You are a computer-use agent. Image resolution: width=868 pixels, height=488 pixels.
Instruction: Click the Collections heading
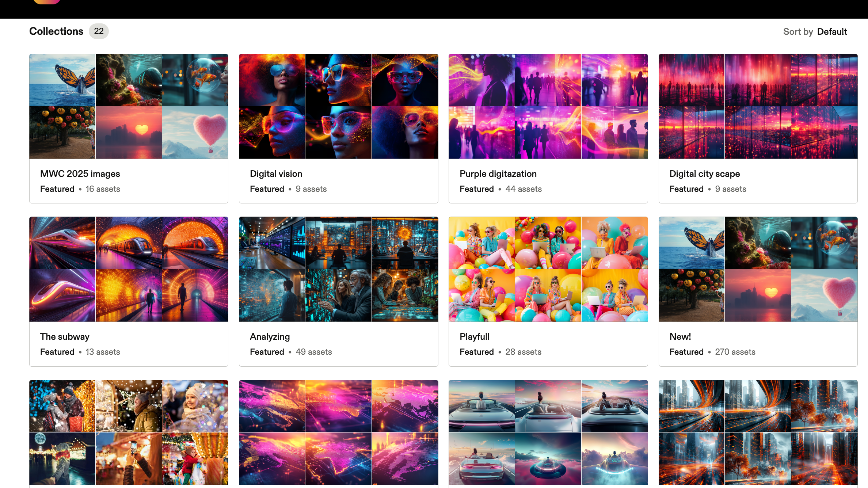pos(56,31)
